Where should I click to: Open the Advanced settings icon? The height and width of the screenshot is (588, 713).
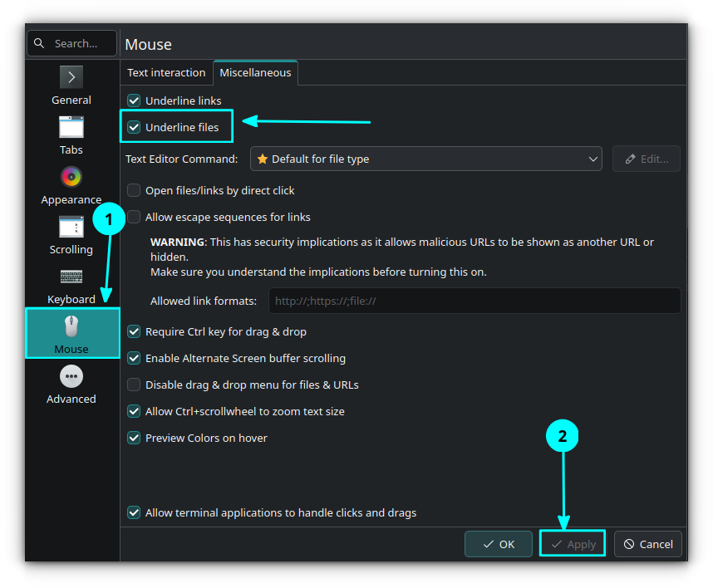(71, 377)
